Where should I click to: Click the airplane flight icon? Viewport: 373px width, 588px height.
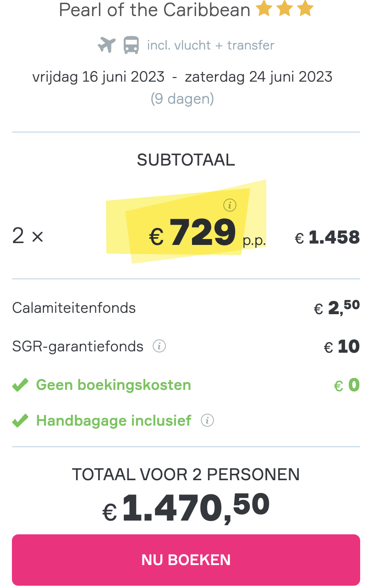point(107,45)
